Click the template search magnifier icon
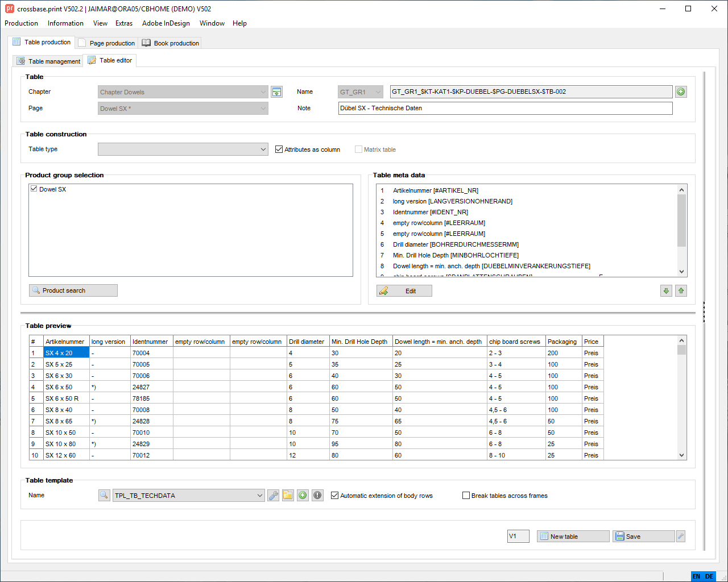The image size is (728, 582). click(104, 495)
